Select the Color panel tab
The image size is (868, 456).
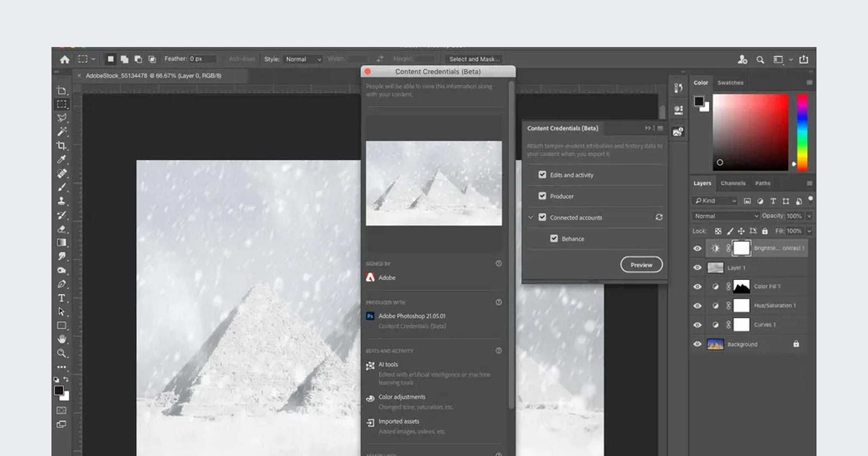tap(701, 83)
